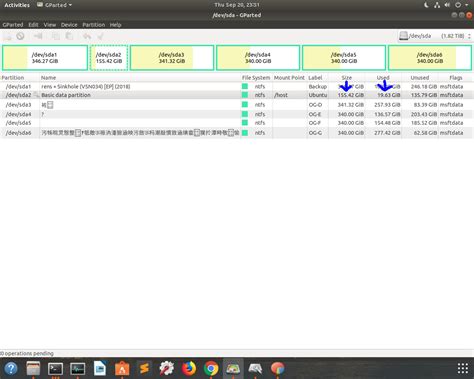
Task: Click the Apply all operations checkmark icon
Action: 100,36
